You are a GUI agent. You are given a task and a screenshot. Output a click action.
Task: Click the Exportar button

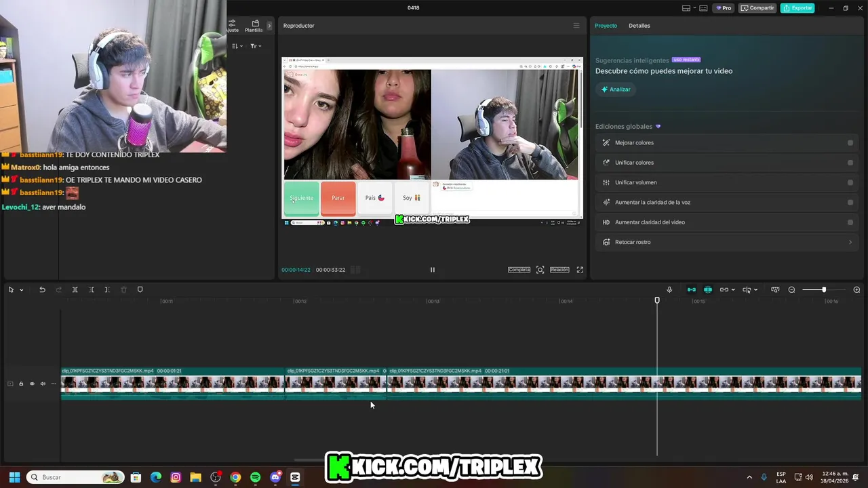pos(797,8)
